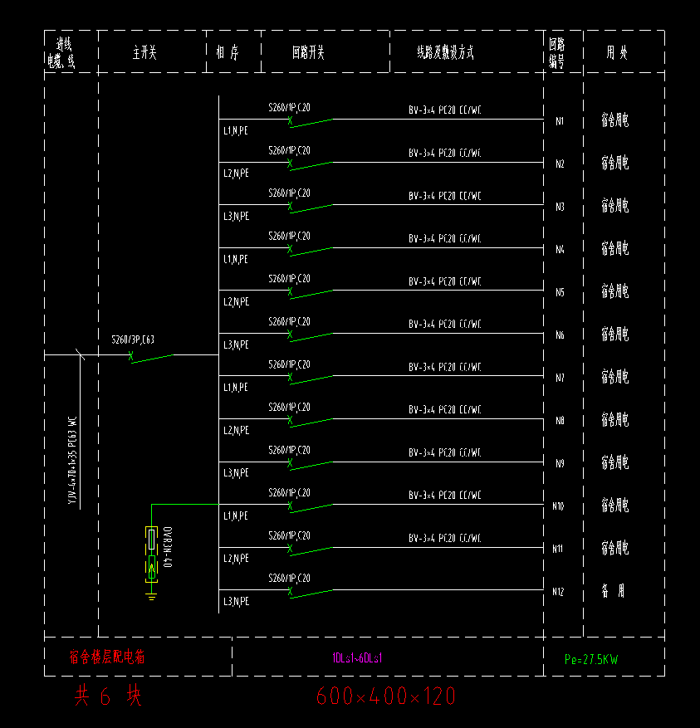Select the OVR3N-40 text label

pyautogui.click(x=168, y=547)
